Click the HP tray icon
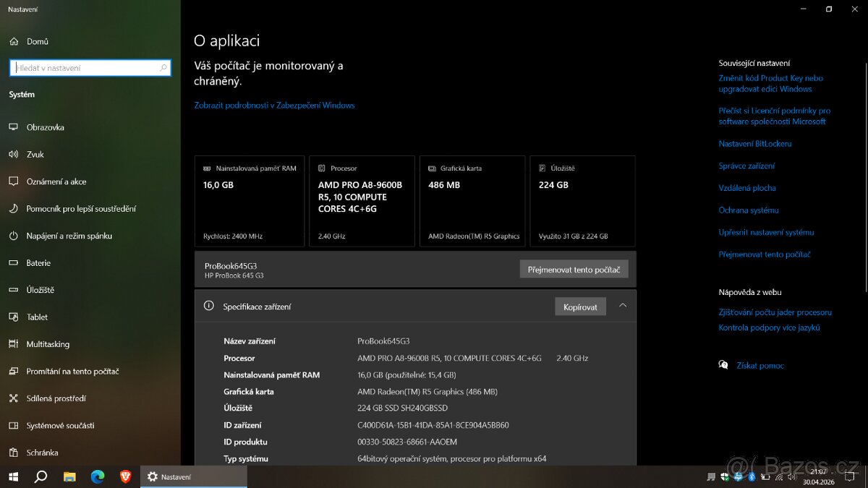This screenshot has width=868, height=488. click(x=738, y=476)
